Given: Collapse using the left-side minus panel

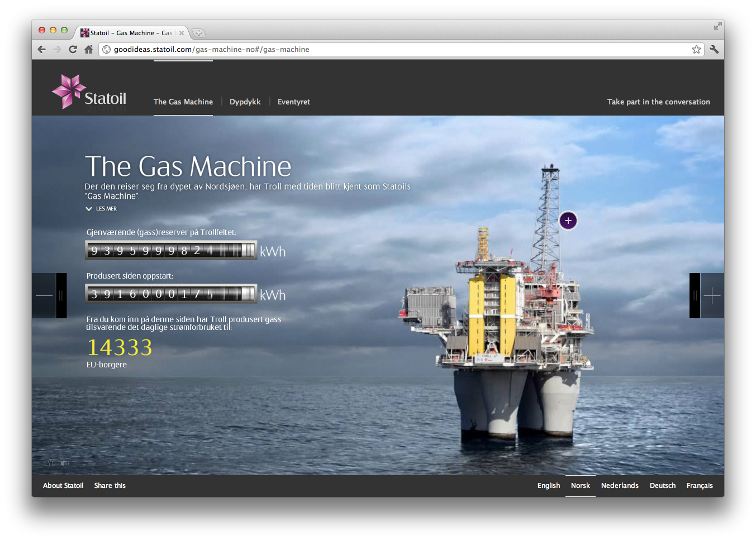Looking at the screenshot, I should click(x=44, y=295).
